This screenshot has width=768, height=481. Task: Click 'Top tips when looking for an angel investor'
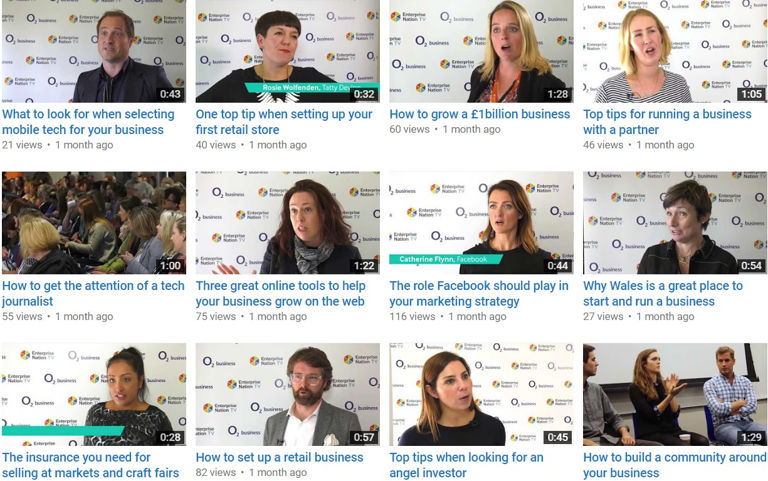[x=466, y=465]
